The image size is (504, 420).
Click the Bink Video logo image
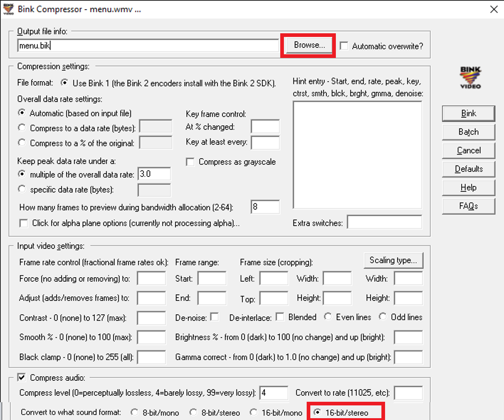(x=470, y=78)
